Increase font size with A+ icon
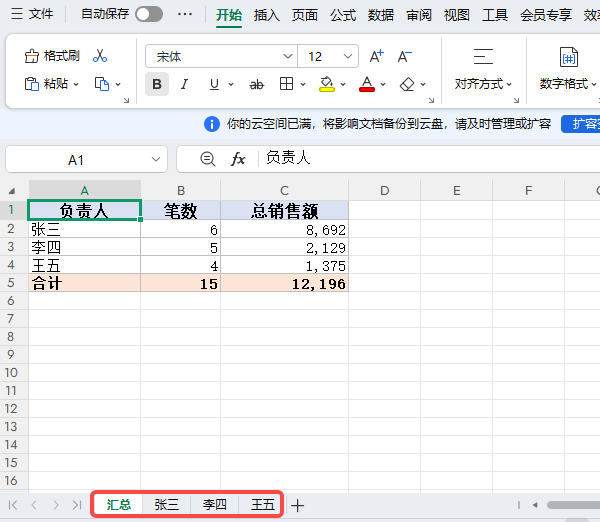600x522 pixels. coord(377,56)
